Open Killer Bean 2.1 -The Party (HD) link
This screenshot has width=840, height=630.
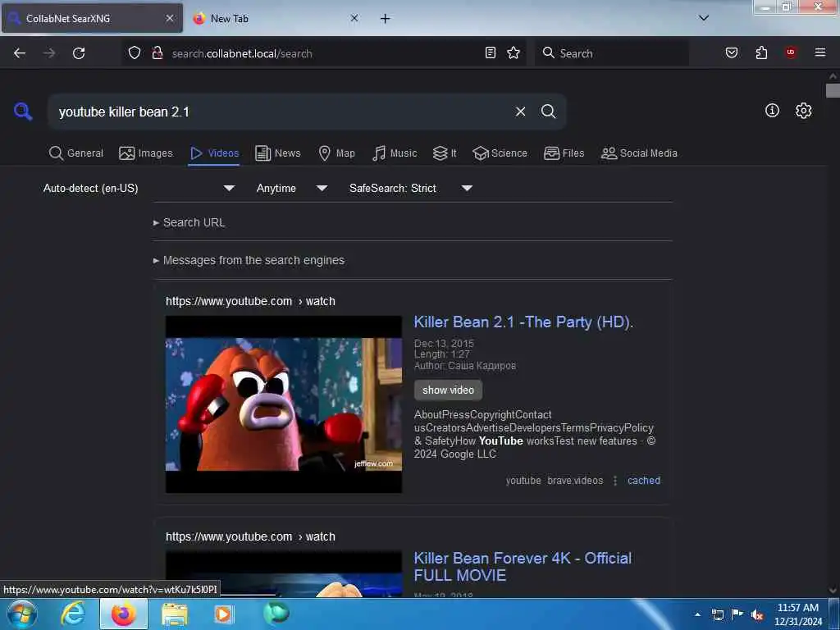[523, 322]
